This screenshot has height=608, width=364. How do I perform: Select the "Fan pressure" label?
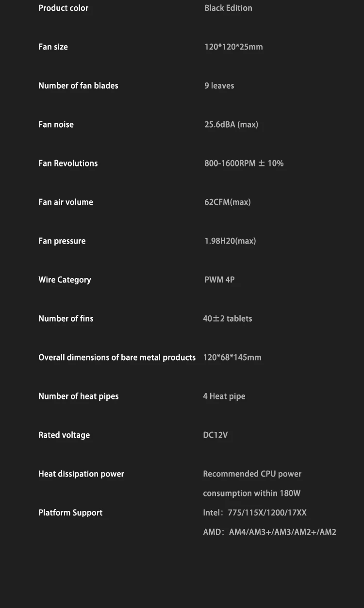click(x=62, y=241)
